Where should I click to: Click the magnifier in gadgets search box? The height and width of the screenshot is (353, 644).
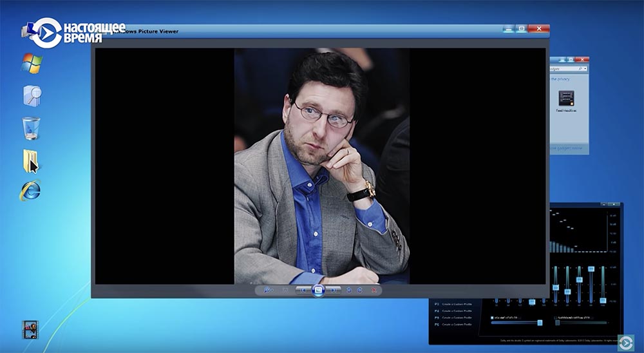coord(580,69)
